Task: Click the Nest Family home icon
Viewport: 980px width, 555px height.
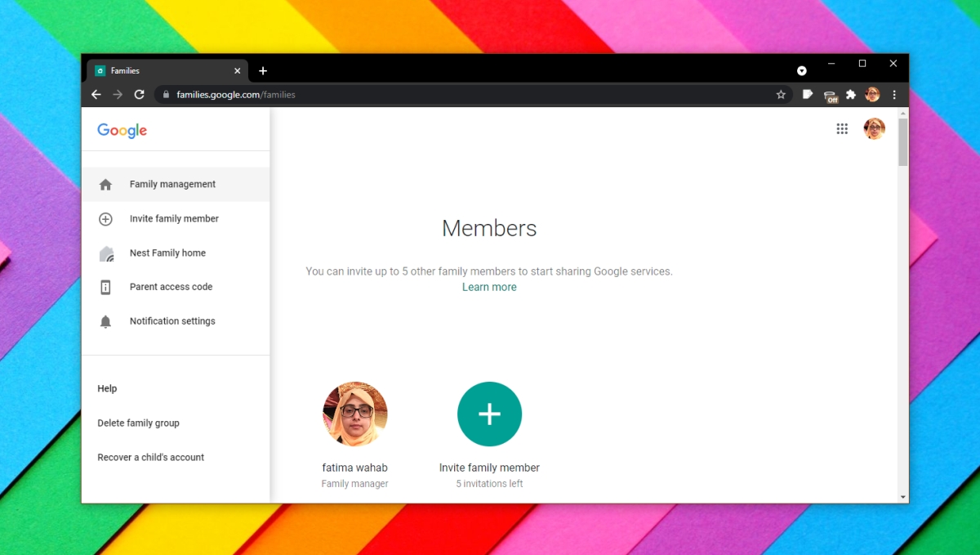Action: tap(106, 254)
